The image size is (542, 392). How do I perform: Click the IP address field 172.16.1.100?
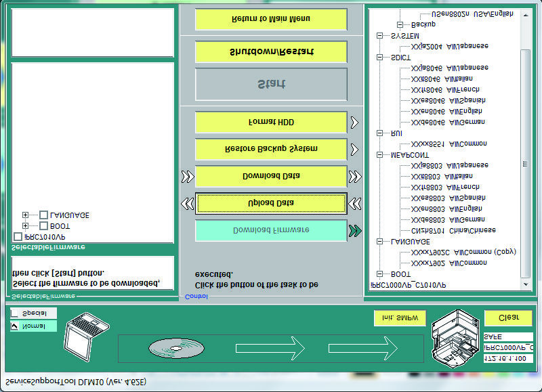point(508,359)
